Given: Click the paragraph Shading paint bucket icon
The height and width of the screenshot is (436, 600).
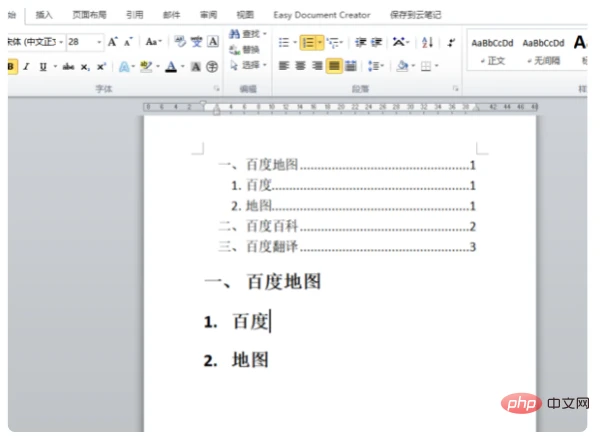Looking at the screenshot, I should point(402,66).
